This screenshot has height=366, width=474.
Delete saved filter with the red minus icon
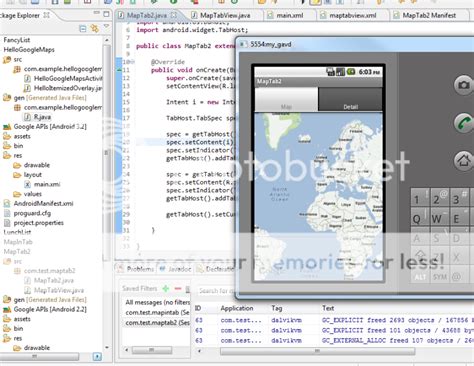click(x=178, y=288)
